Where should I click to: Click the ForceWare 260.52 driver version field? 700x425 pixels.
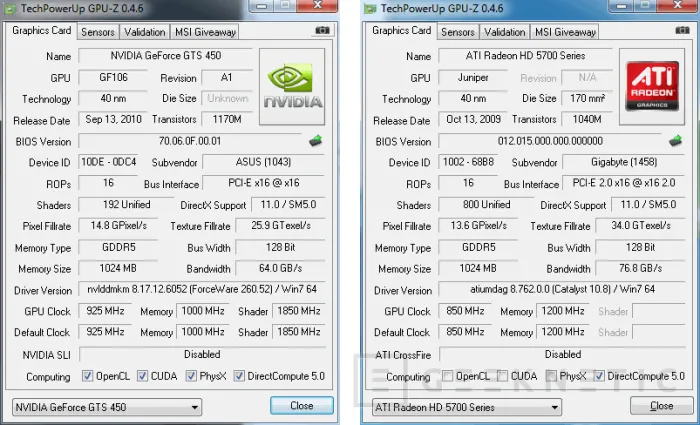(x=202, y=289)
